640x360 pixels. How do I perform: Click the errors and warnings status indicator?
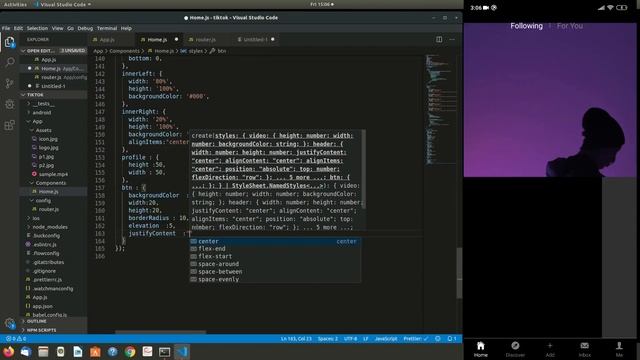16,339
